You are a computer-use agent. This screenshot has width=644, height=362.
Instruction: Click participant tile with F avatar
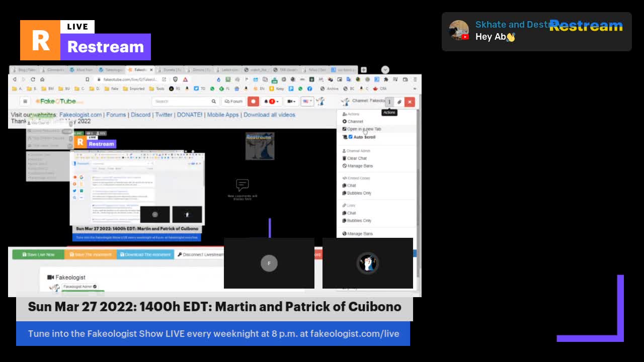click(269, 263)
